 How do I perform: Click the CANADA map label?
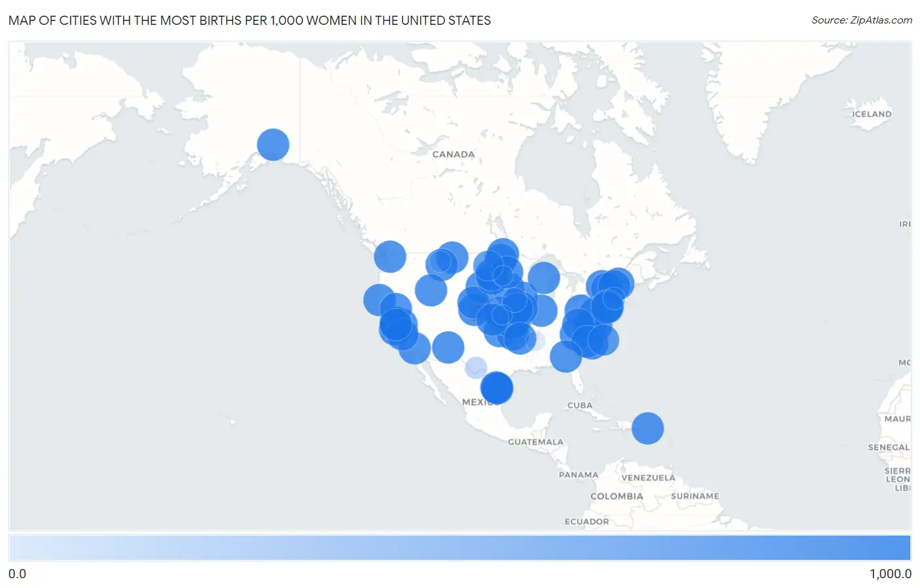pos(453,154)
